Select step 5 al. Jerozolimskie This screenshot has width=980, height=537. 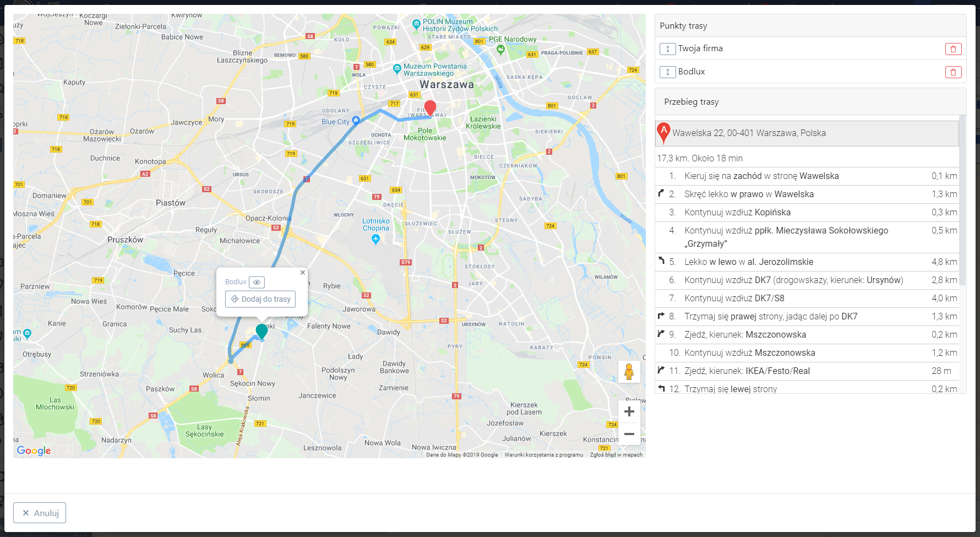[x=807, y=262]
